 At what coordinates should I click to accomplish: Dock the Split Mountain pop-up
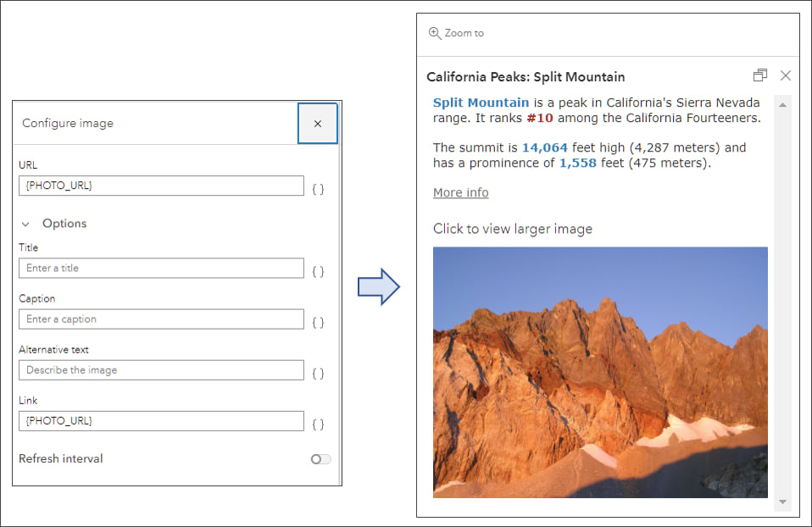click(759, 75)
